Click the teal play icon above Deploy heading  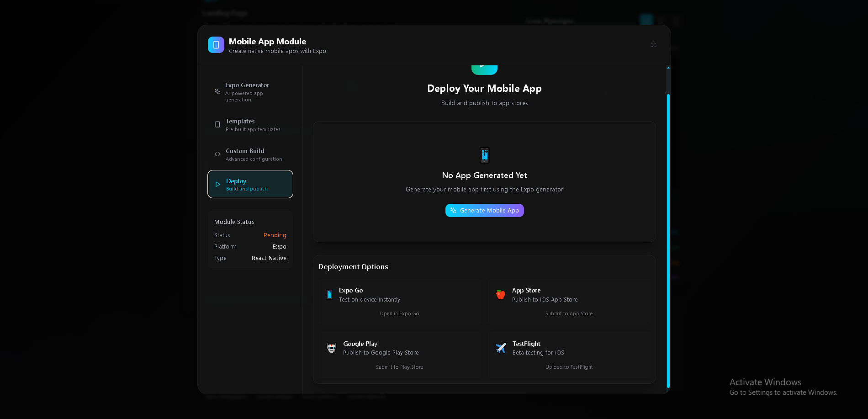pyautogui.click(x=484, y=70)
